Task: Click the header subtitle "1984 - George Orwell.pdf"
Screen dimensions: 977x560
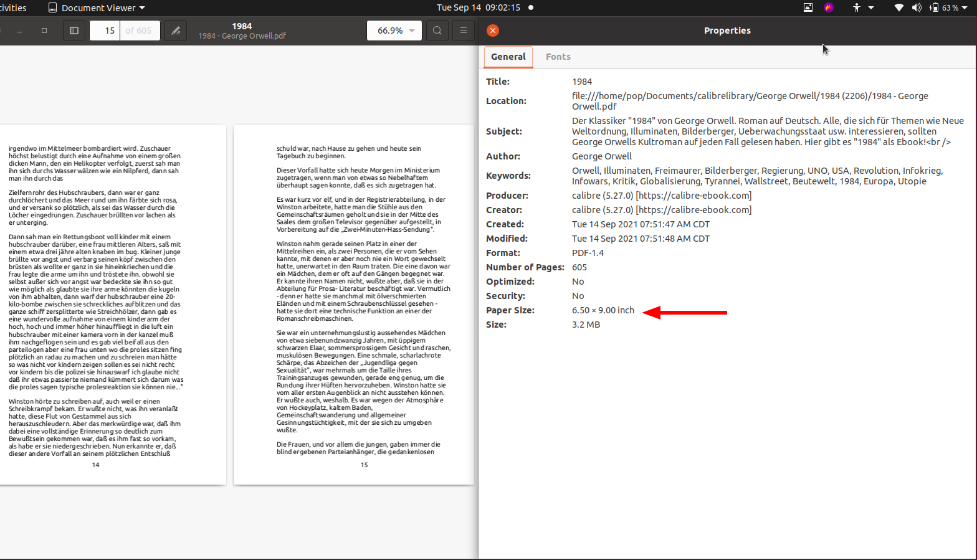Action: coord(242,36)
